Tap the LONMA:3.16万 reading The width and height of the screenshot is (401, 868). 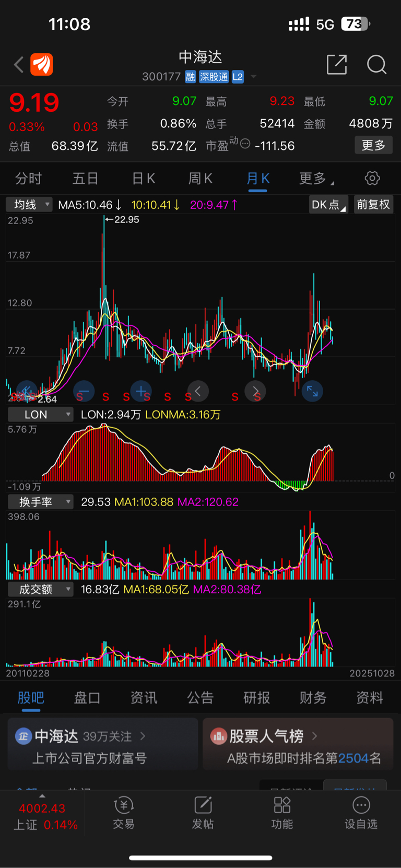(183, 415)
